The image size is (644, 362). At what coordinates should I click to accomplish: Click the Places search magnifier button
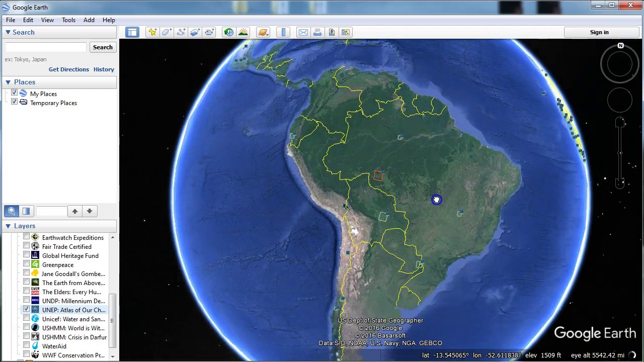point(12,211)
